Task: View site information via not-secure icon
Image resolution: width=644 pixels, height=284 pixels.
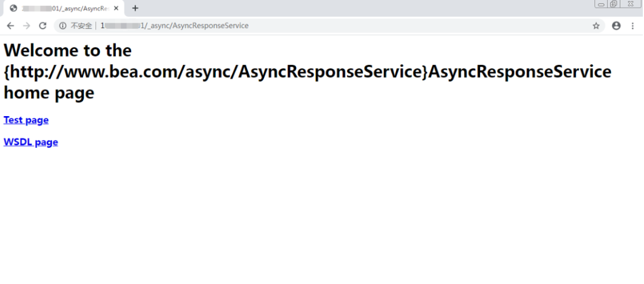Action: [x=63, y=26]
